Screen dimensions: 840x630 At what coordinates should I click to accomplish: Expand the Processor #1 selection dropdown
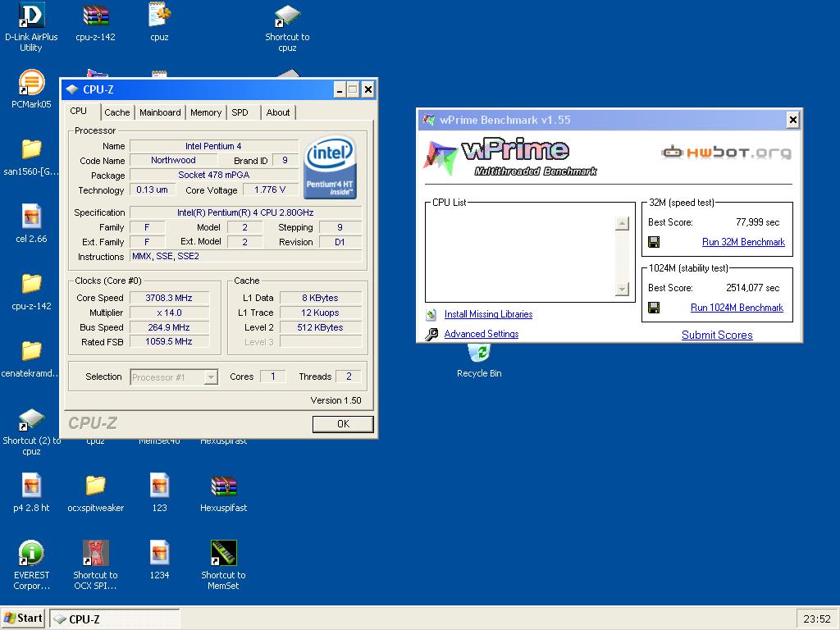(211, 377)
